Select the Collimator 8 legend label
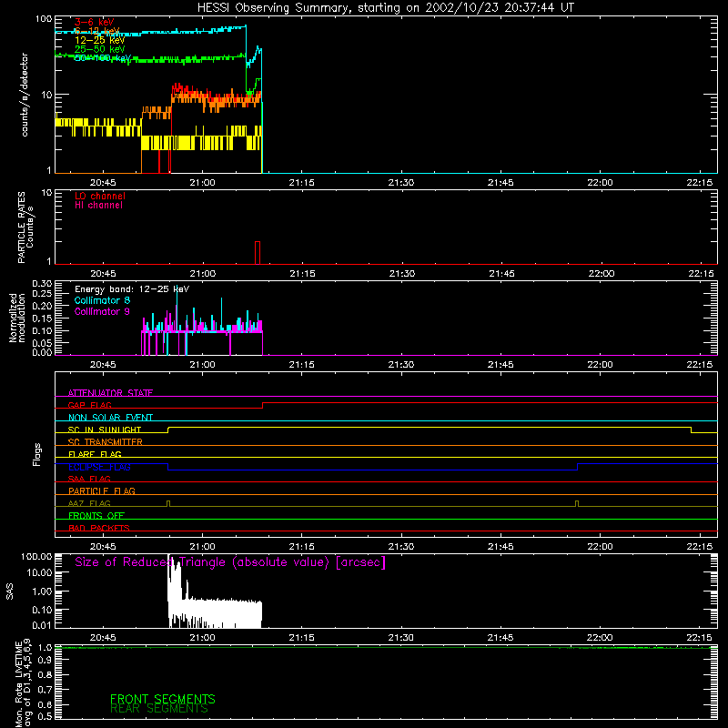The image size is (728, 728). pos(102,300)
